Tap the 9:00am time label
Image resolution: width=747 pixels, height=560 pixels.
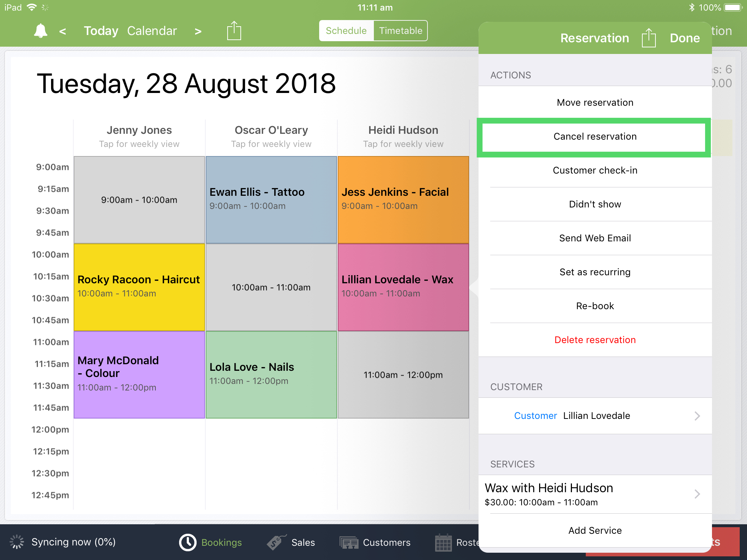(x=52, y=167)
